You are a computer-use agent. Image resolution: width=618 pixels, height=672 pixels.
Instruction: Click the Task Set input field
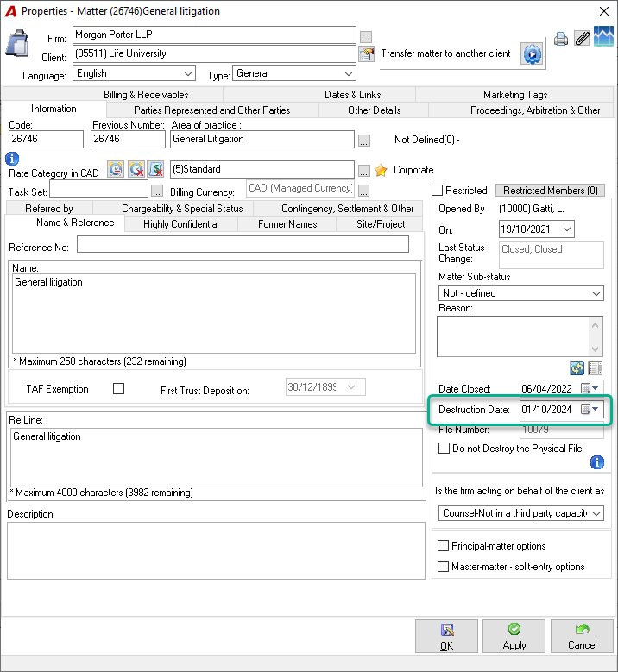pos(98,189)
